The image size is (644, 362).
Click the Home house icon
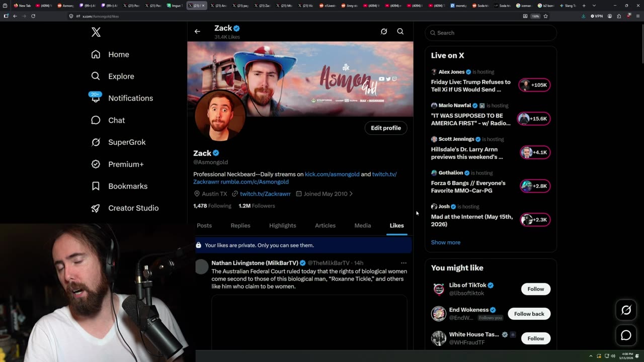[96, 54]
